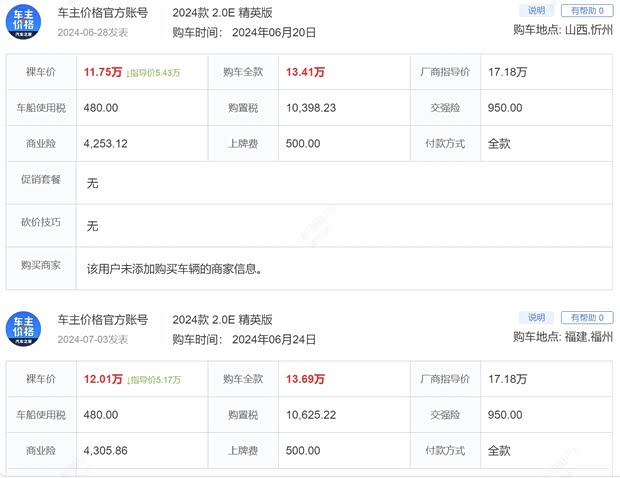Screen dimensions: 620x478
Task: Click the 11.75万 bare car price
Action: 103,72
